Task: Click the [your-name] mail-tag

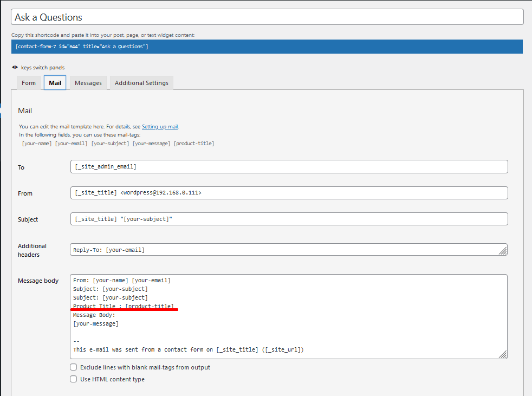Action: [37, 144]
